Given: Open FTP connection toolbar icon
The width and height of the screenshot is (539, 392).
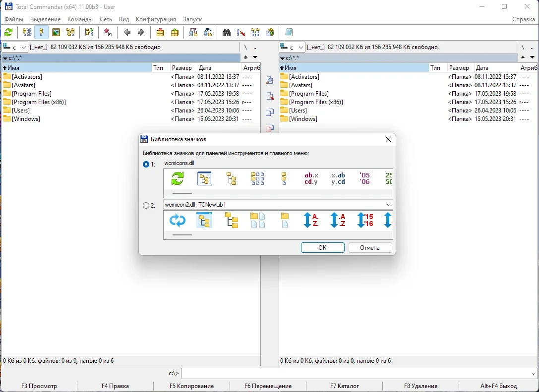Looking at the screenshot, I should 193,32.
